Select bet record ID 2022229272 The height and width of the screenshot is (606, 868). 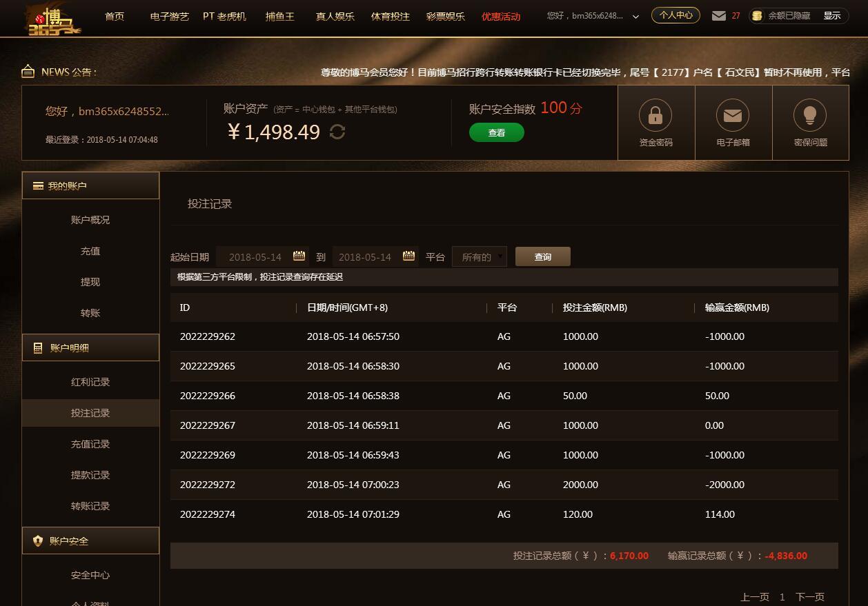tap(208, 485)
